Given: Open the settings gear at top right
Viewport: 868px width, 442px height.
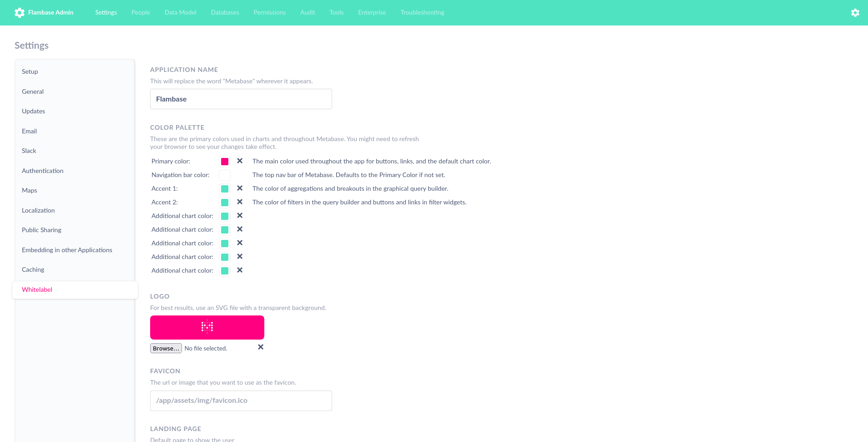Looking at the screenshot, I should point(855,12).
